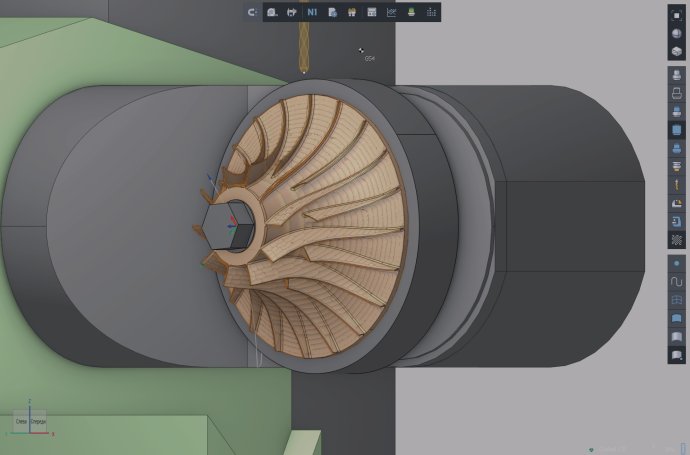Click the 'Слева' face of the view cube
The height and width of the screenshot is (455, 690).
click(x=21, y=422)
